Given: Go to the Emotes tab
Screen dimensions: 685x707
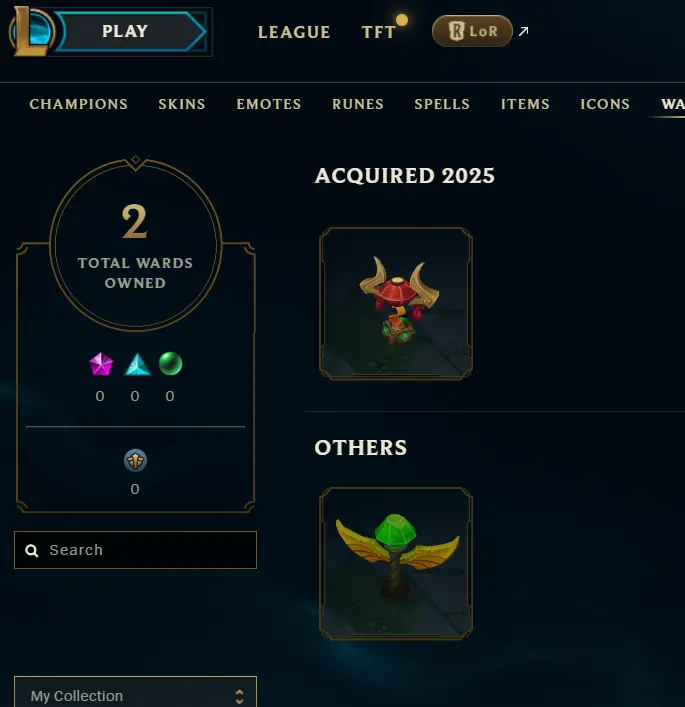Looking at the screenshot, I should [269, 104].
